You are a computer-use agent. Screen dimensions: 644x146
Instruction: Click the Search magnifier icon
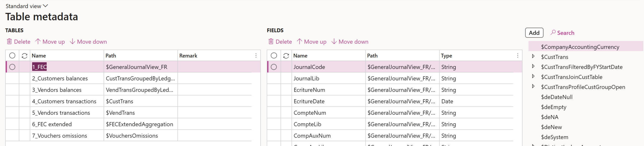553,33
